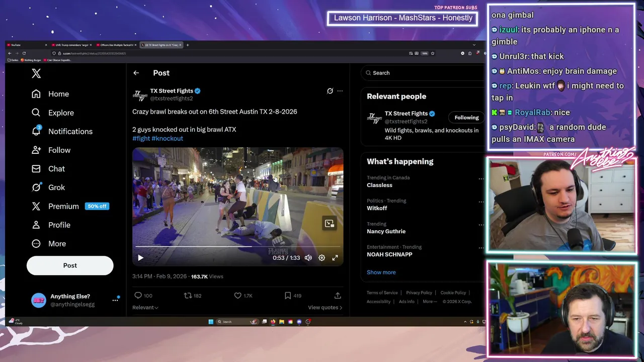This screenshot has width=644, height=362.
Task: Click the Windows taskbar search box
Action: 237,322
